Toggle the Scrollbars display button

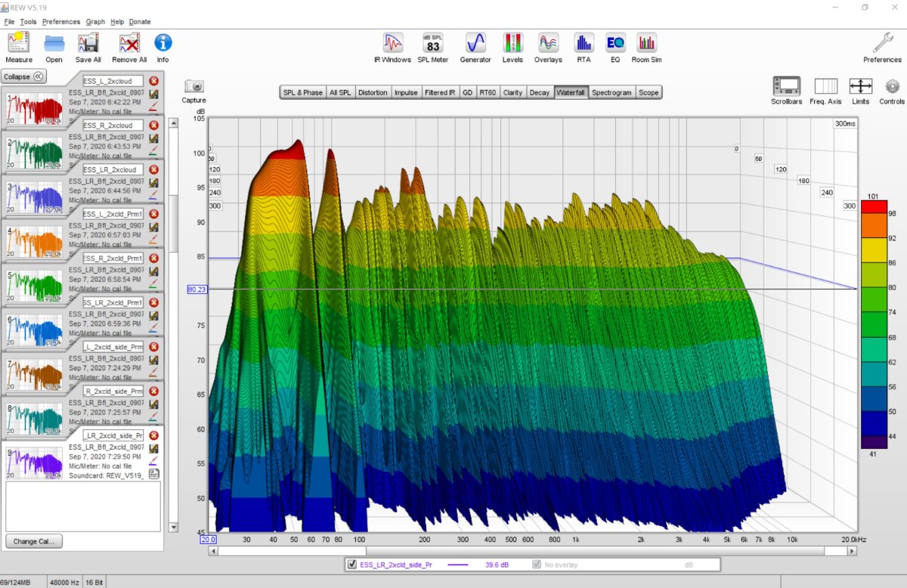[787, 87]
